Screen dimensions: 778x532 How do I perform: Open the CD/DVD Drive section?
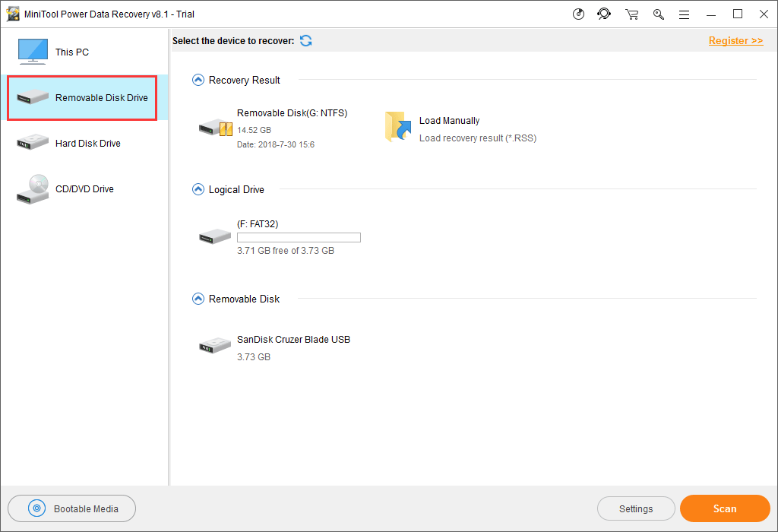pos(84,189)
